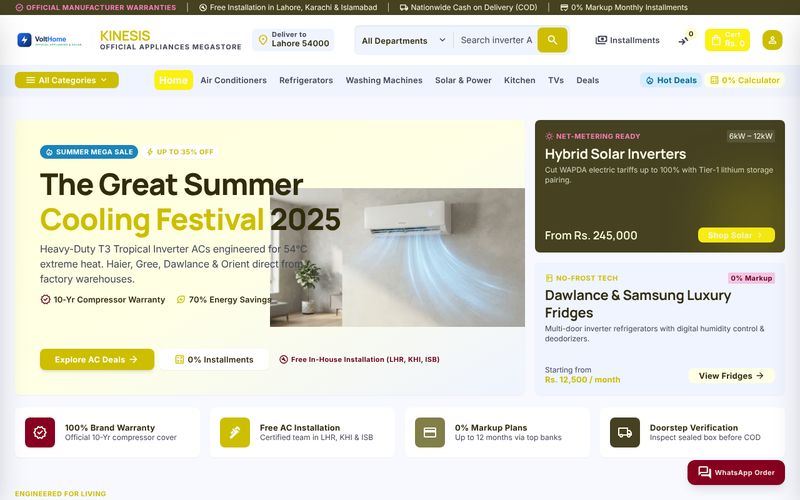The height and width of the screenshot is (500, 800).
Task: Expand the All Categories menu
Action: tap(67, 80)
